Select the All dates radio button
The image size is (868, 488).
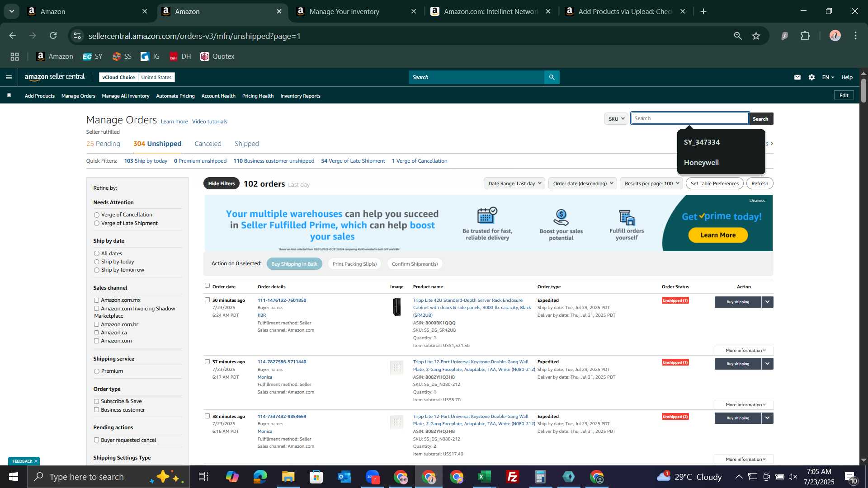pos(96,253)
